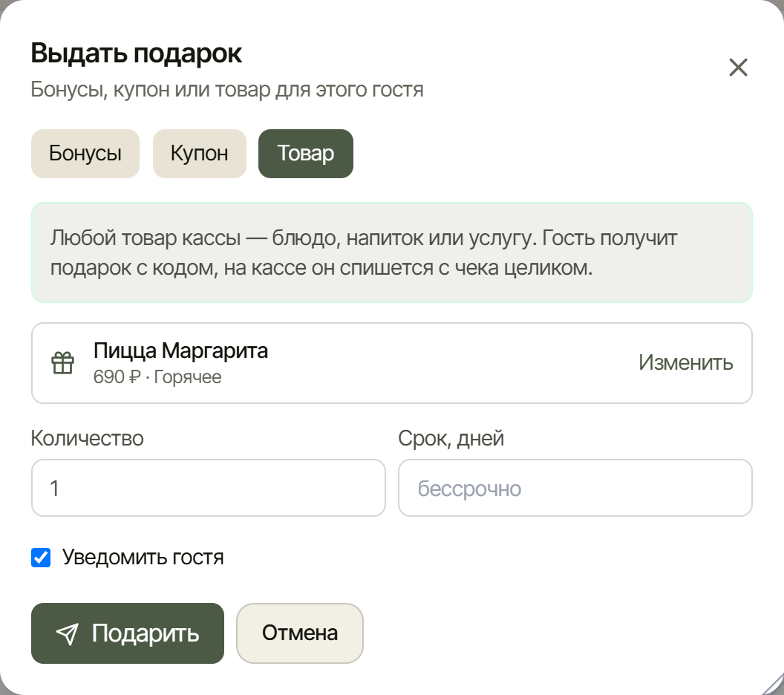Image resolution: width=784 pixels, height=695 pixels.
Task: Switch to the Купон tab
Action: tap(200, 154)
